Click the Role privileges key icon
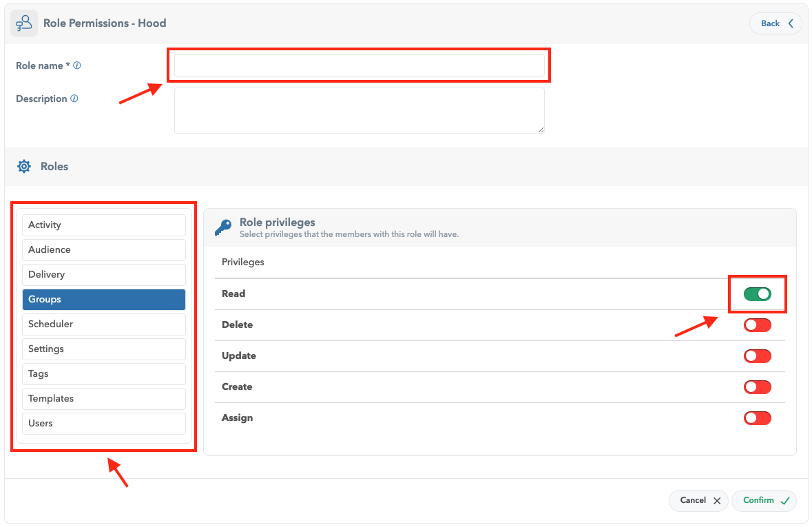812x527 pixels. [x=222, y=228]
